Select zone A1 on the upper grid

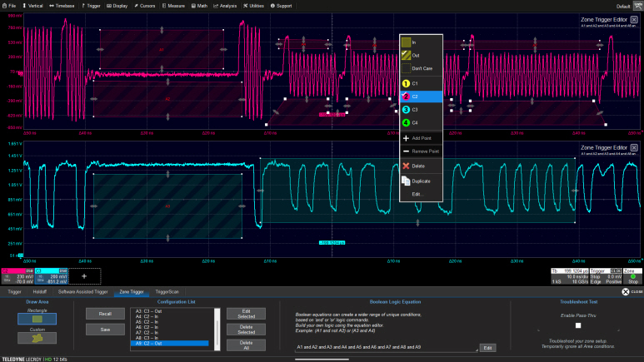pos(162,49)
